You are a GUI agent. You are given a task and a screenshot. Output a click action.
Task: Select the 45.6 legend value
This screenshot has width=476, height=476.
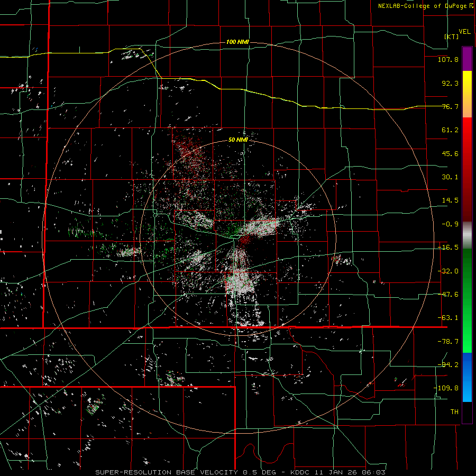pos(450,153)
